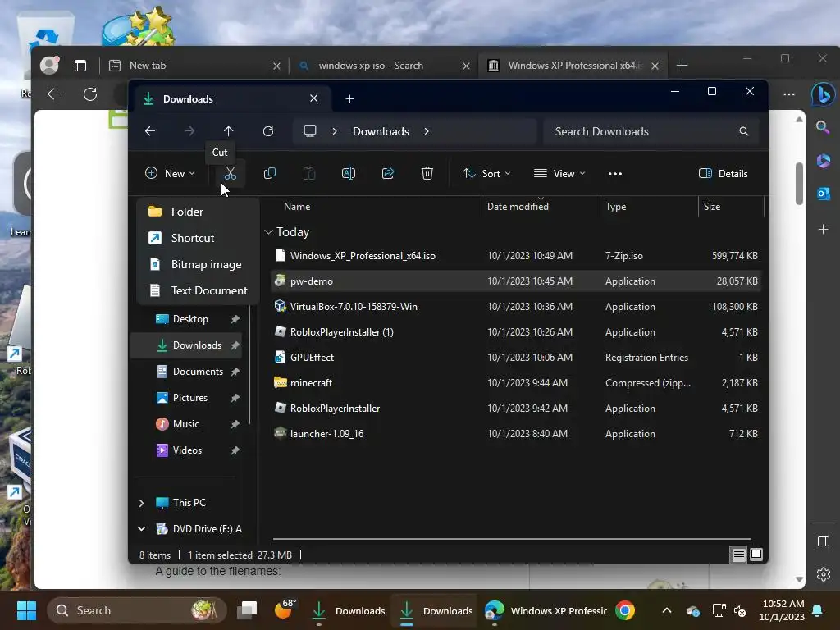The height and width of the screenshot is (630, 840).
Task: Go back in File Explorer
Action: pos(150,131)
